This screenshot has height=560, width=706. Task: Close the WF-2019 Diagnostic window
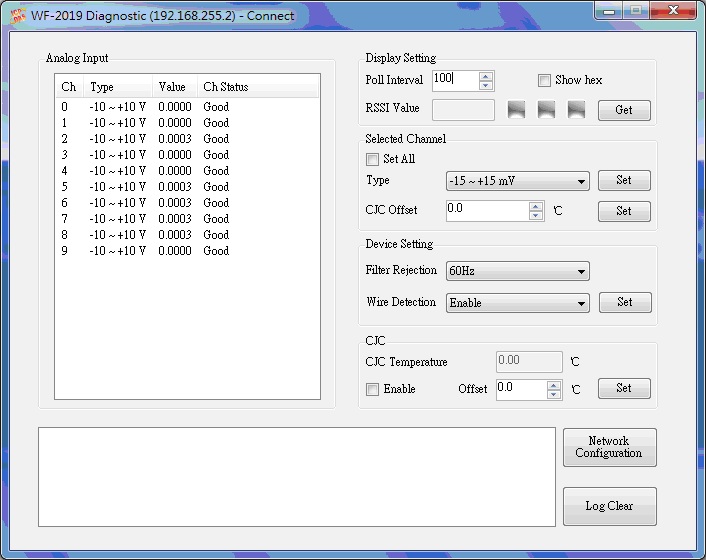(x=673, y=11)
